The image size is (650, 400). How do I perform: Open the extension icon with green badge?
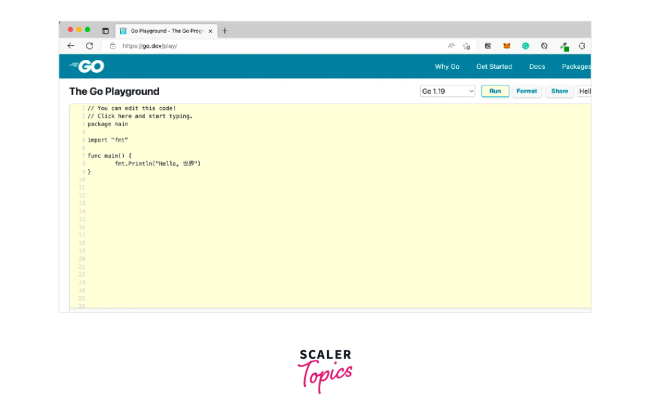tap(564, 46)
